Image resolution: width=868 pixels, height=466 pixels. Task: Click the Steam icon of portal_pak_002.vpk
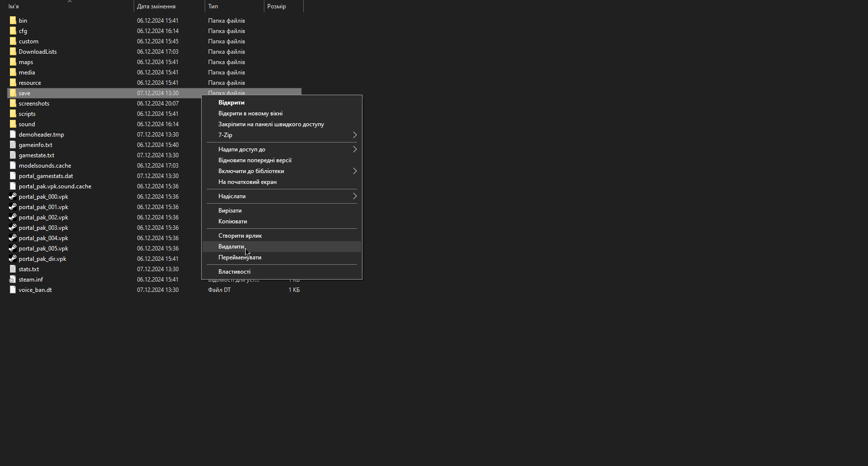13,217
